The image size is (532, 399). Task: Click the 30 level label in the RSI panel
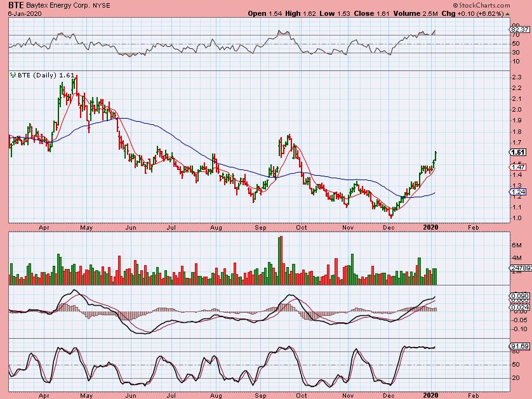click(515, 52)
